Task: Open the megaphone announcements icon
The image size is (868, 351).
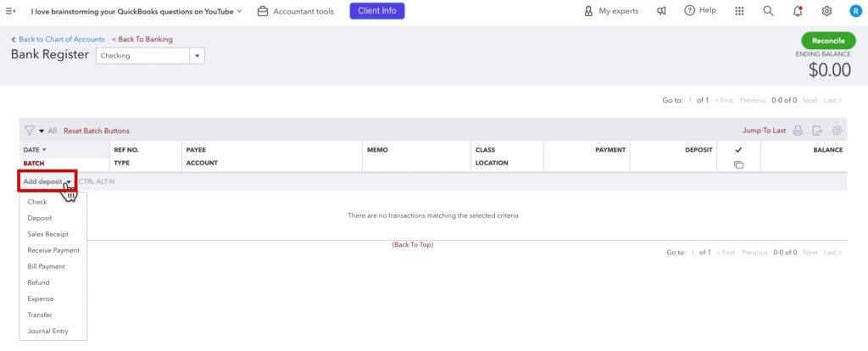Action: 661,11
